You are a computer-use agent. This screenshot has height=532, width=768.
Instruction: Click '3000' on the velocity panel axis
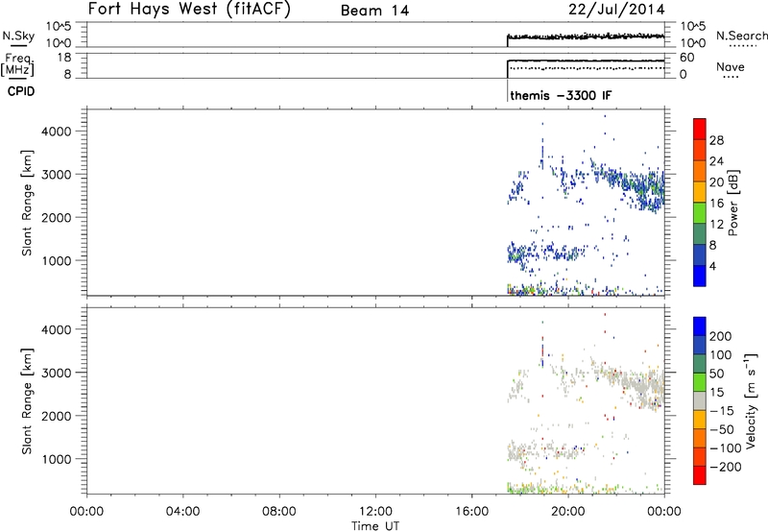coord(56,373)
